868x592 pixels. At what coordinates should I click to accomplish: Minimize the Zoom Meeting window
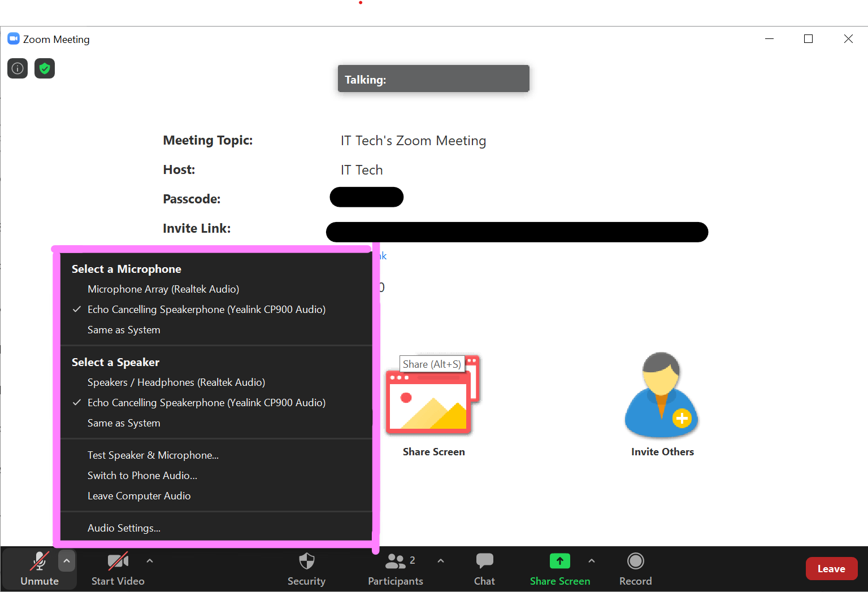click(x=769, y=39)
